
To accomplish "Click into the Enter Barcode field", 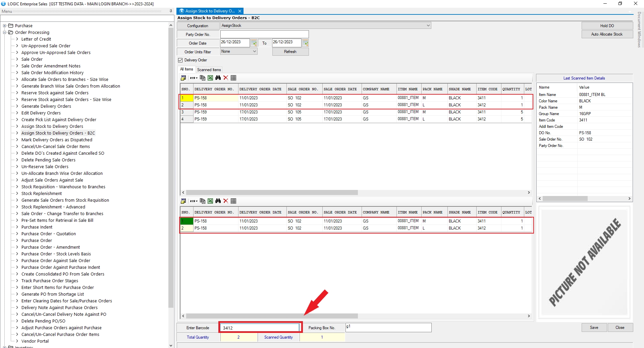I will [260, 328].
